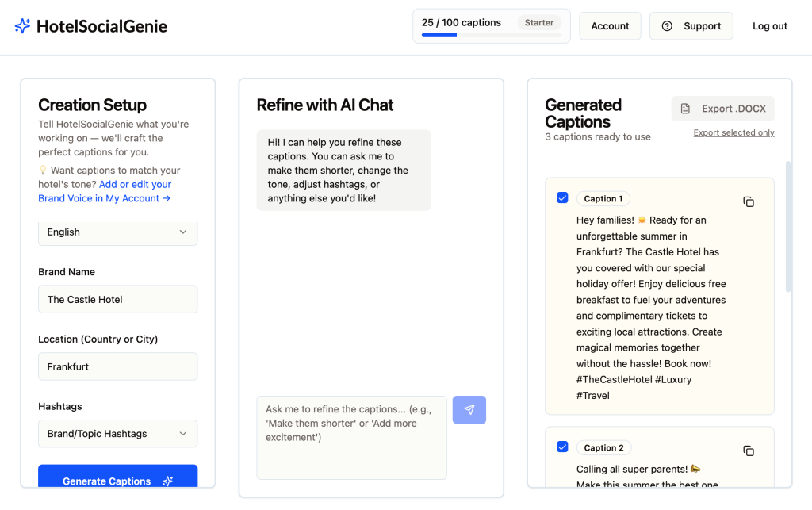Viewport: 812px width, 510px height.
Task: Click the document icon on Export .DOCX
Action: (686, 109)
